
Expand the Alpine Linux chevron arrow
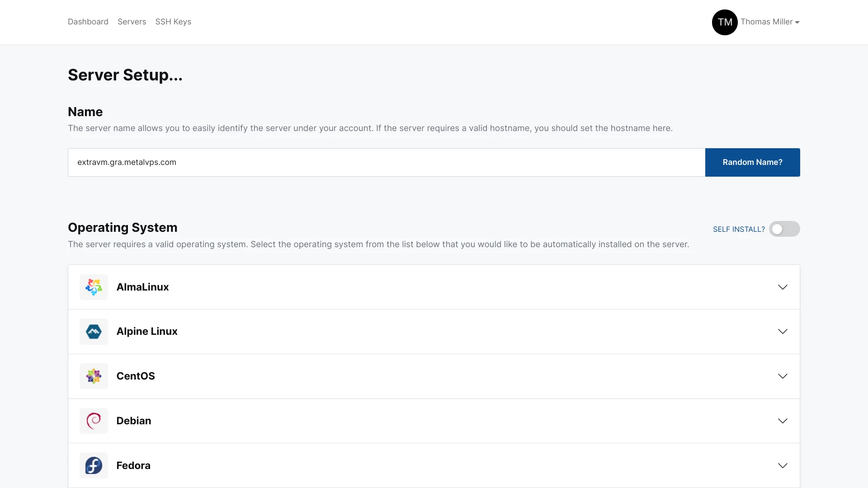(x=783, y=332)
